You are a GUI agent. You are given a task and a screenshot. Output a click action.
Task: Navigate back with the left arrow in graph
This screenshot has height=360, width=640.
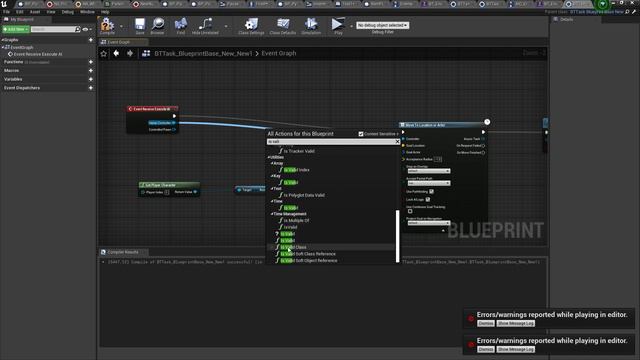point(116,53)
